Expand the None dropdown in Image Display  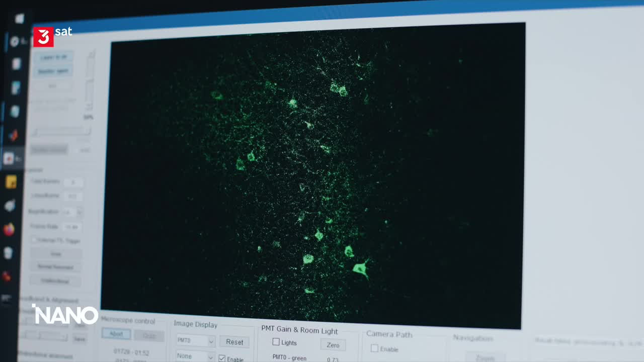point(196,356)
